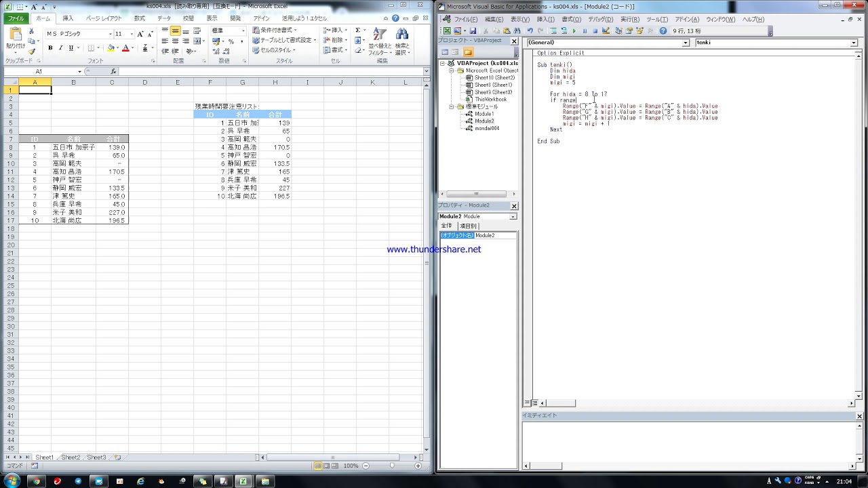Screen dimensions: 868x488
Task: Open the tenki procedure dropdown
Action: point(853,43)
